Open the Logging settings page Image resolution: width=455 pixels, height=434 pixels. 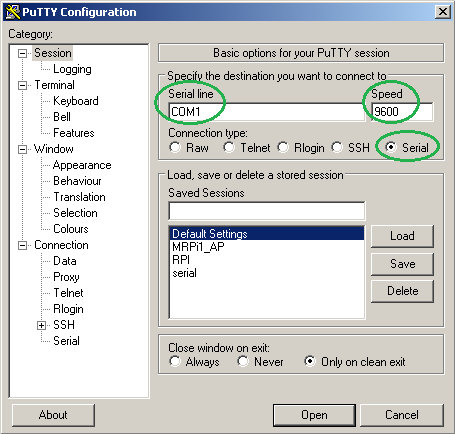72,69
